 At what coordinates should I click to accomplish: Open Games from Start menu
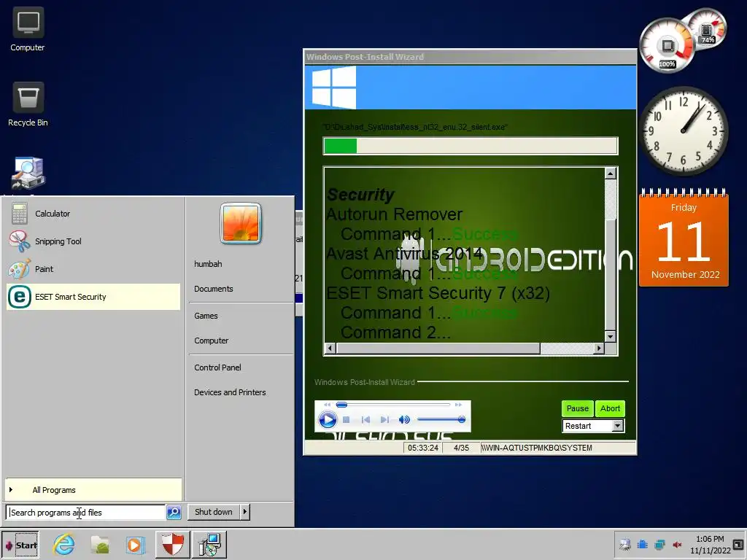click(206, 316)
